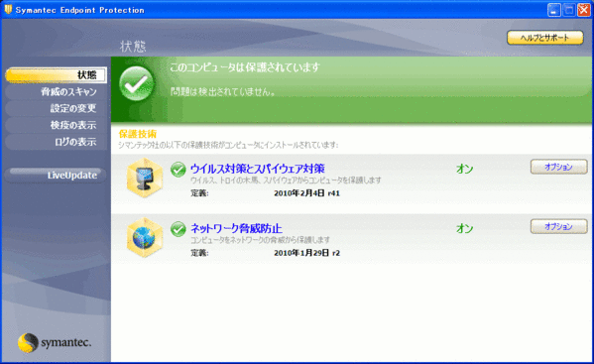Click the 問題は検出されていません text
The image size is (594, 364).
click(x=223, y=91)
